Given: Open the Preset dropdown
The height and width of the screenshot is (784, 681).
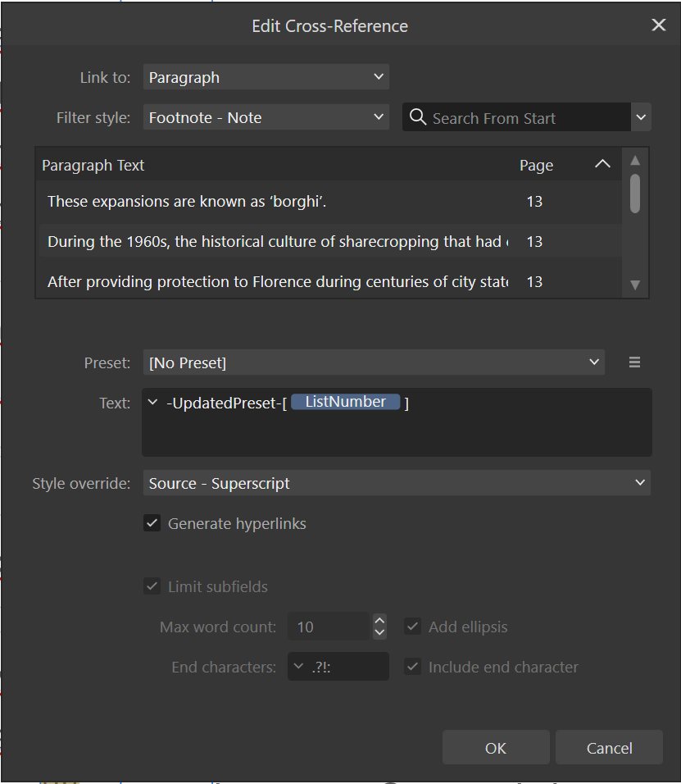Looking at the screenshot, I should 373,362.
